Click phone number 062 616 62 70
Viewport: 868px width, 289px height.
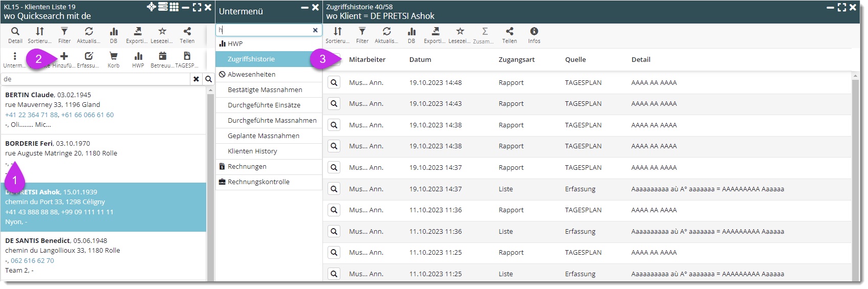tap(32, 260)
